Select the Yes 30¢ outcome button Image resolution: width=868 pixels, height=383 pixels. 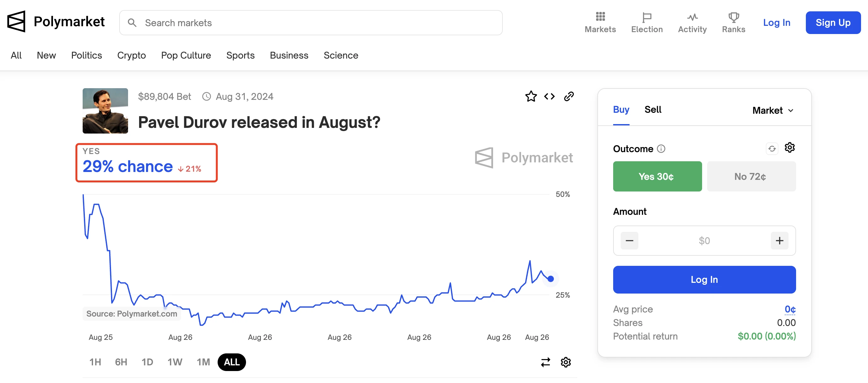(x=657, y=176)
